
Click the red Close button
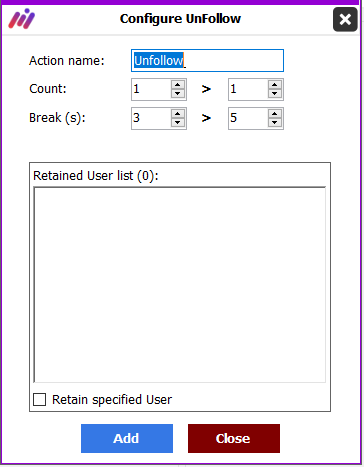click(x=234, y=438)
